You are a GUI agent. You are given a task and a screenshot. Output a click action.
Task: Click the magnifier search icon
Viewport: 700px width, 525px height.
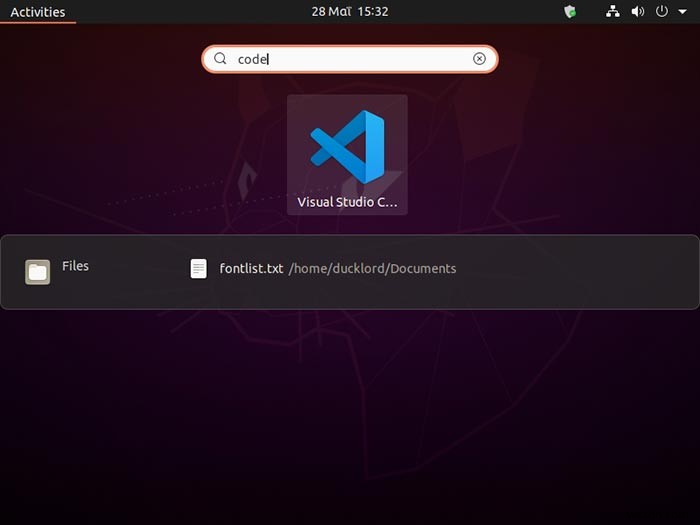(x=220, y=58)
